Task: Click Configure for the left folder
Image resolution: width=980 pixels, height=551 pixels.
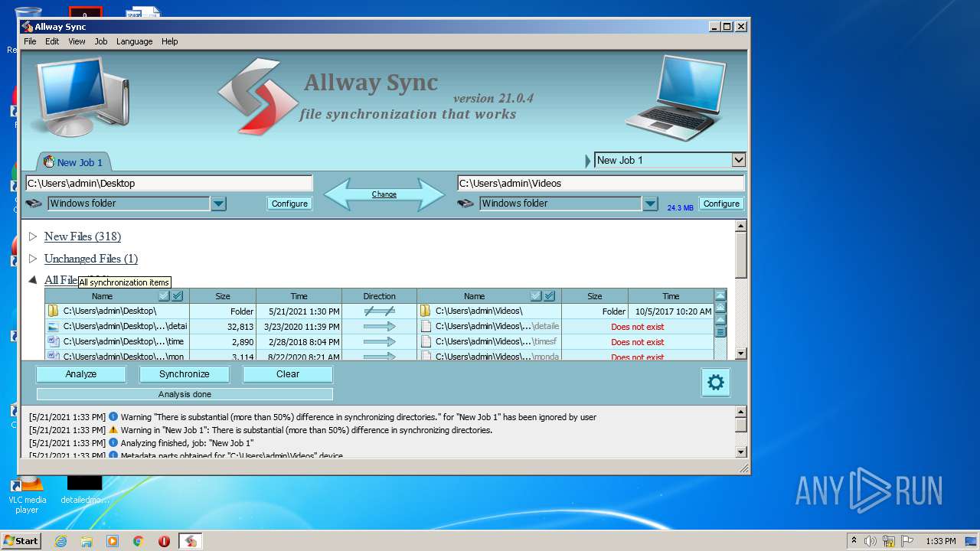Action: click(x=289, y=204)
